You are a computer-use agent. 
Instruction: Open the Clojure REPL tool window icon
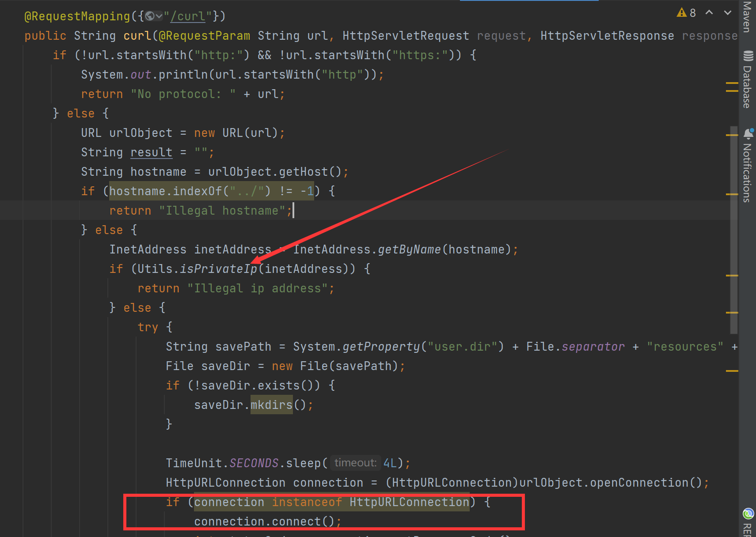pyautogui.click(x=748, y=514)
